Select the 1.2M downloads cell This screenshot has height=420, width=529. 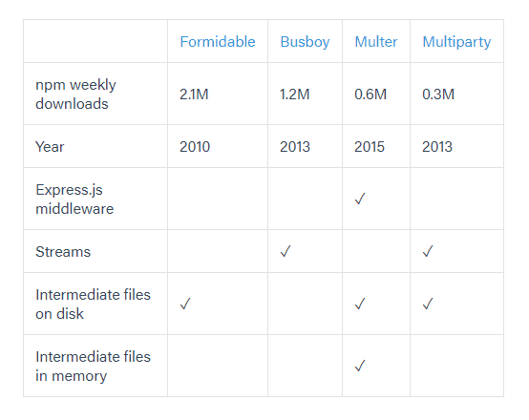click(x=305, y=94)
